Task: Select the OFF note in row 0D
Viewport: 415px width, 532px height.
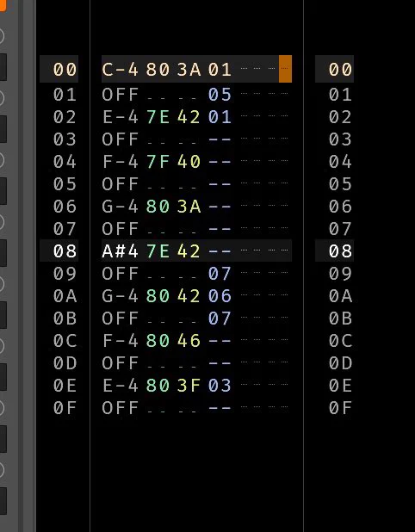Action: pyautogui.click(x=121, y=363)
